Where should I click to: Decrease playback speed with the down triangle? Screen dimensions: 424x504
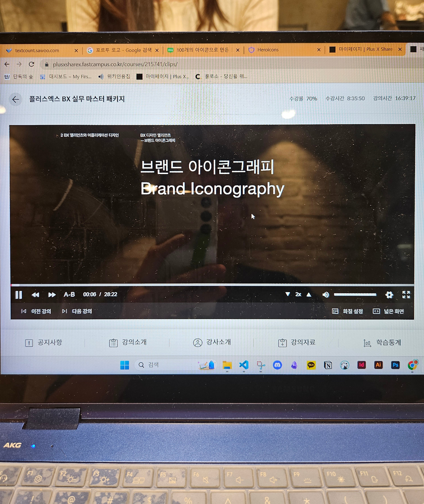(288, 294)
